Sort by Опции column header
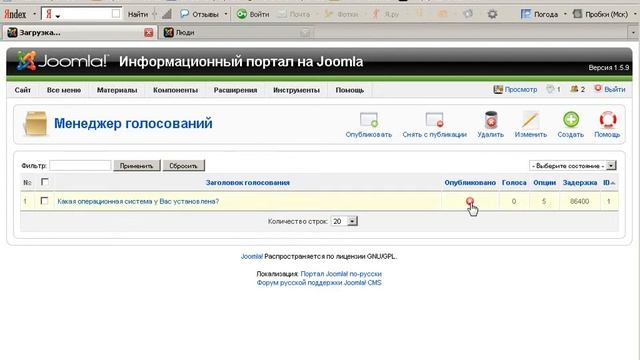Image resolution: width=640 pixels, height=360 pixels. click(x=544, y=182)
